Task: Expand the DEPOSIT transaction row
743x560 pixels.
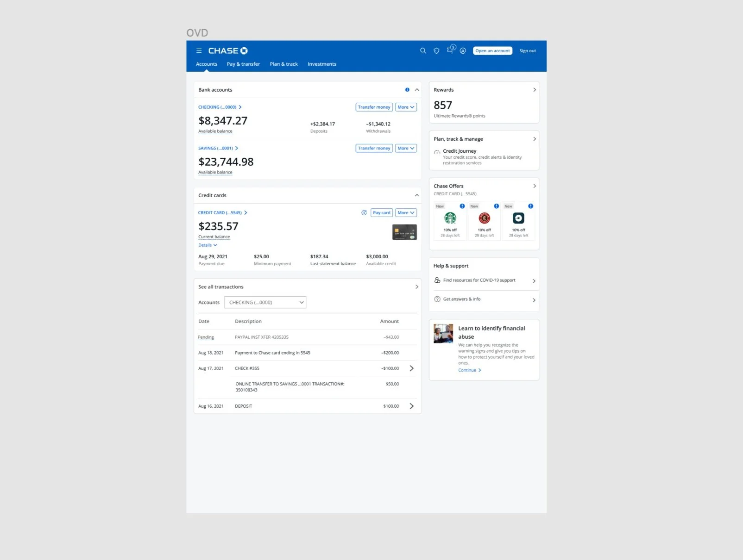Action: coord(411,406)
